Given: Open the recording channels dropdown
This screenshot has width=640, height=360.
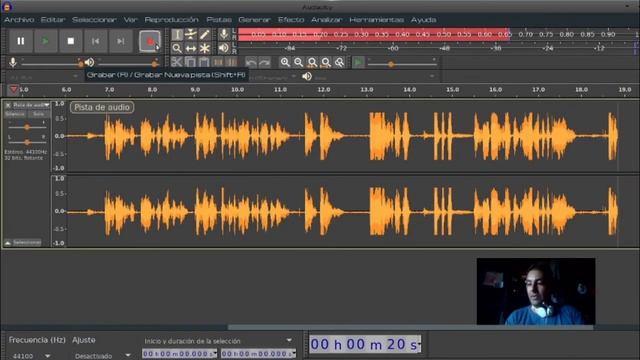Looking at the screenshot, I should [273, 76].
